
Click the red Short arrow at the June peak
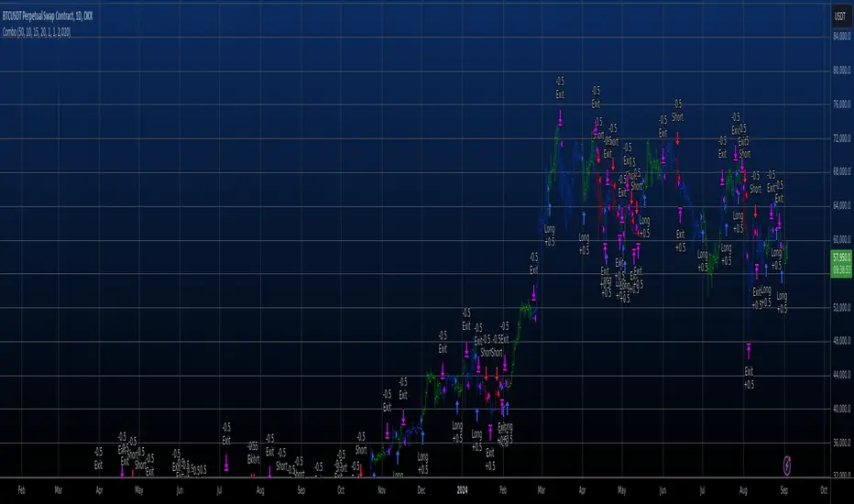pos(677,137)
